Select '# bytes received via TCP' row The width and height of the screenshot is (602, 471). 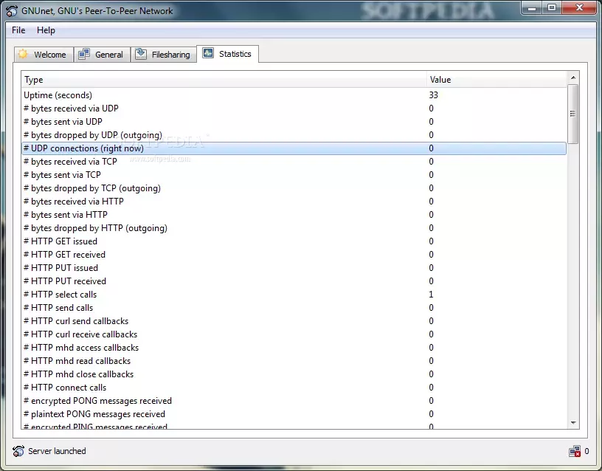click(294, 162)
